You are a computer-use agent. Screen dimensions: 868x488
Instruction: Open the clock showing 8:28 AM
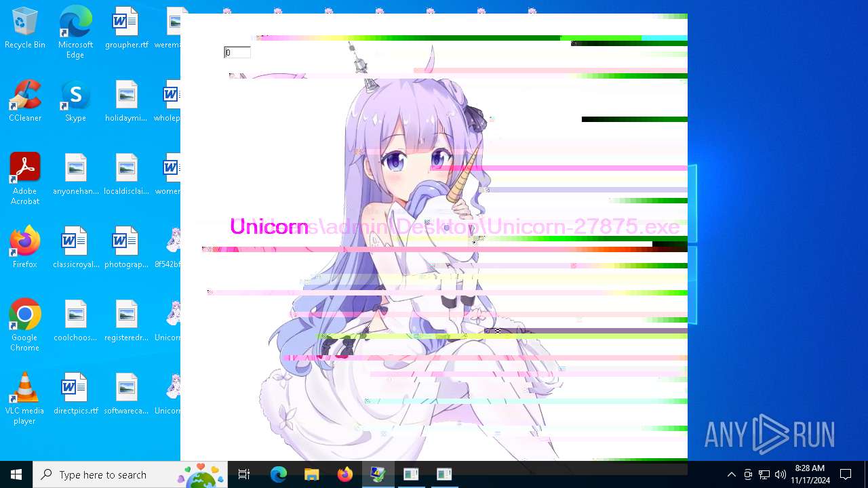click(x=810, y=474)
